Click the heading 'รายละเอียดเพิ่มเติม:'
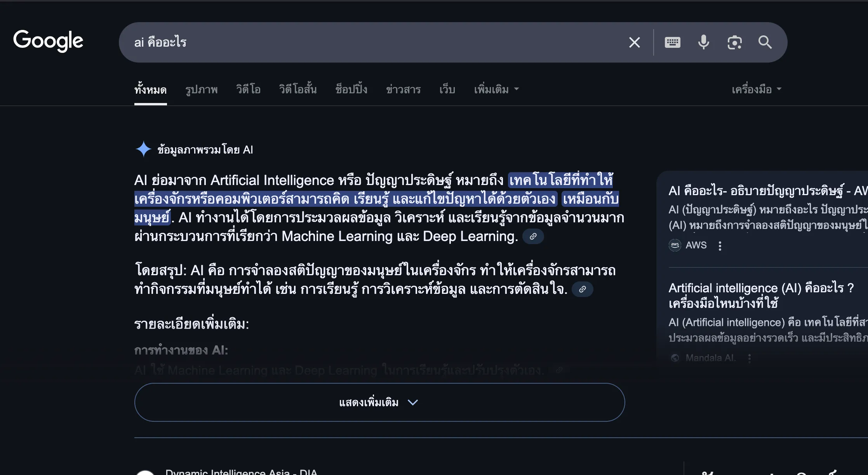 (191, 324)
